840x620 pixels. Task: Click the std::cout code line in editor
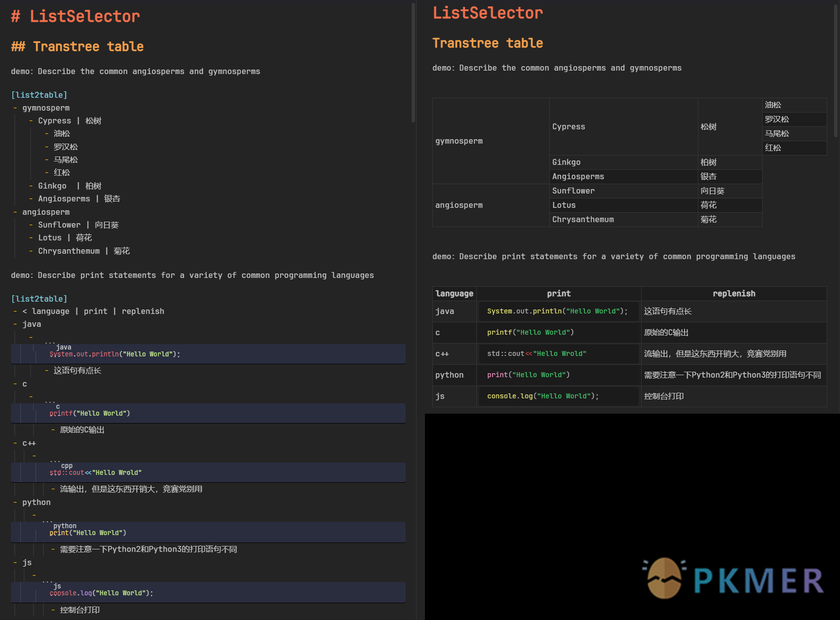96,472
